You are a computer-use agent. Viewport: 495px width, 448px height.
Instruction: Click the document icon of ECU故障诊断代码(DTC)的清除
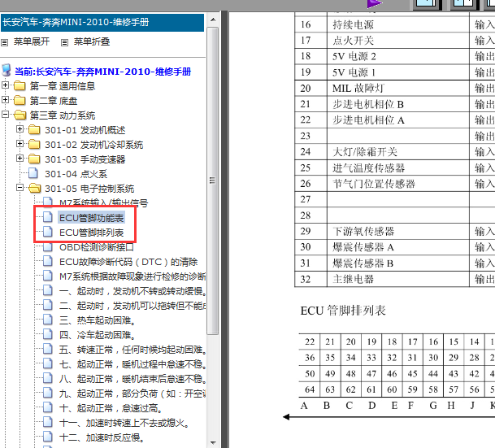pos(48,261)
